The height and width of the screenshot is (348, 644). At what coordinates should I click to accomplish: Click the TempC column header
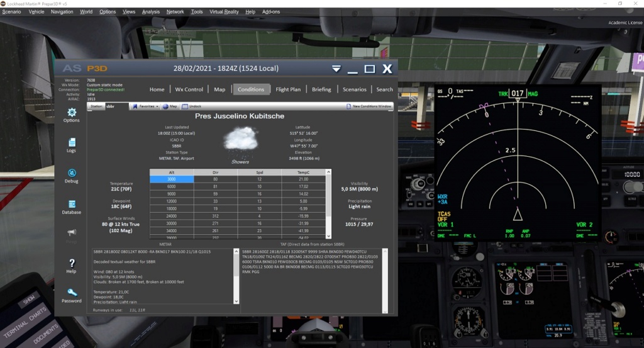click(x=304, y=172)
